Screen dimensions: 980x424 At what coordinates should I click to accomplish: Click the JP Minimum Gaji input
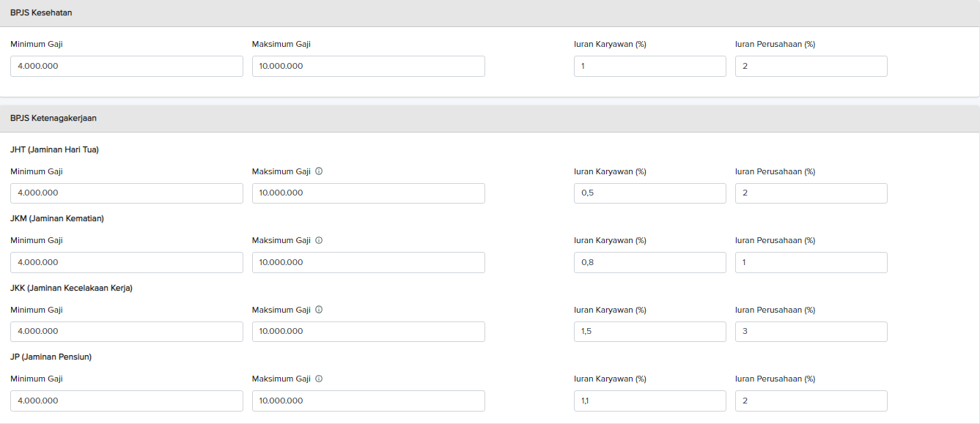pyautogui.click(x=126, y=401)
